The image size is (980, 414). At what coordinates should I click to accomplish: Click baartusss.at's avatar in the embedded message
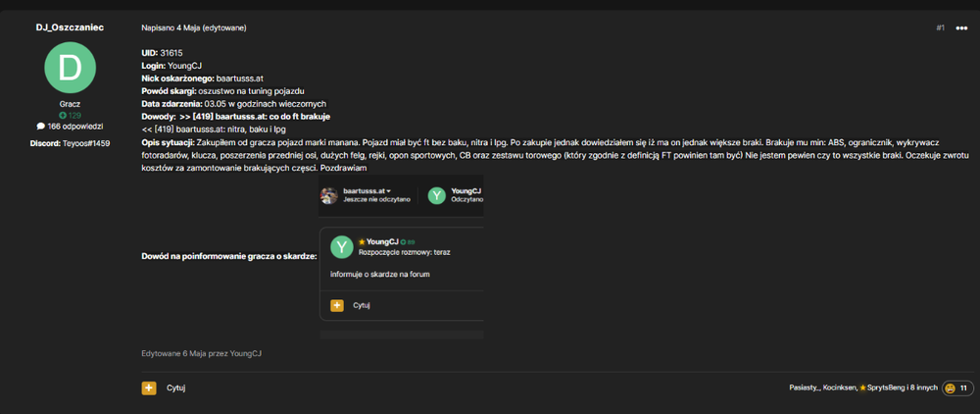[329, 195]
